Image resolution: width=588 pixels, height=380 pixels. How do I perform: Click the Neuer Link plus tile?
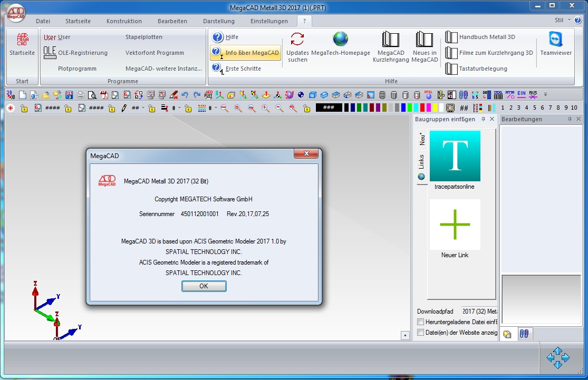(x=455, y=225)
